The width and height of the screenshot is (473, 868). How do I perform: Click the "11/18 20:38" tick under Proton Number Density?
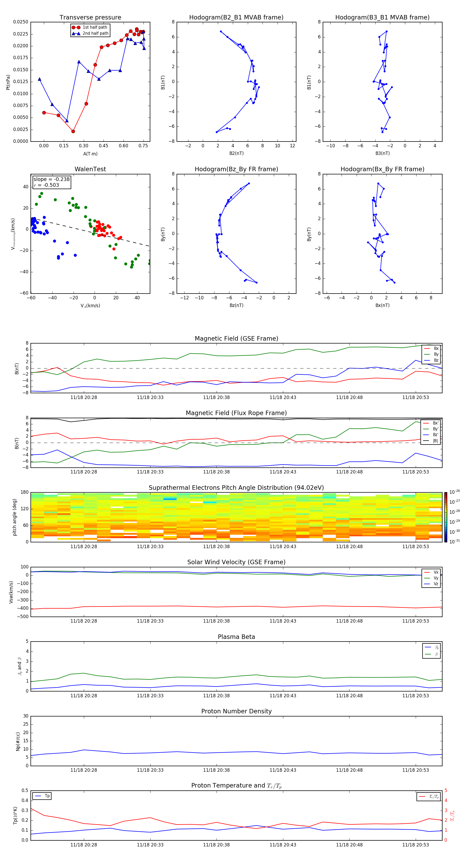[x=216, y=770]
